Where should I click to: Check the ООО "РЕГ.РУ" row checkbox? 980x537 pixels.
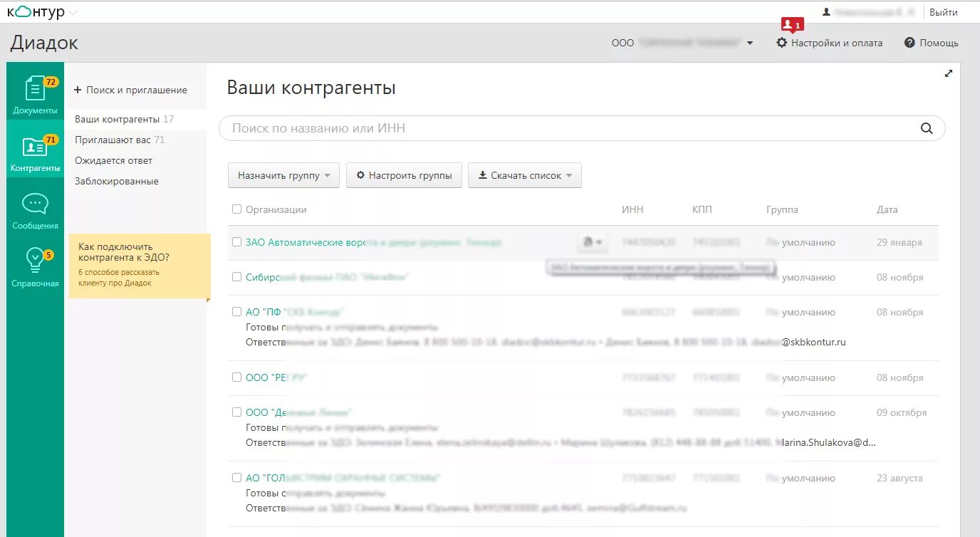click(x=237, y=377)
